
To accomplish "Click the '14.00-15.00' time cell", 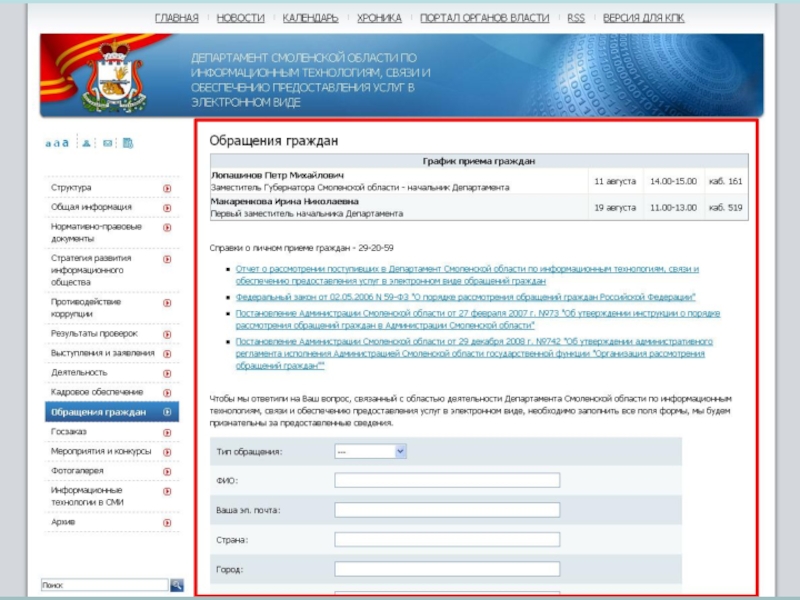I will tap(673, 181).
